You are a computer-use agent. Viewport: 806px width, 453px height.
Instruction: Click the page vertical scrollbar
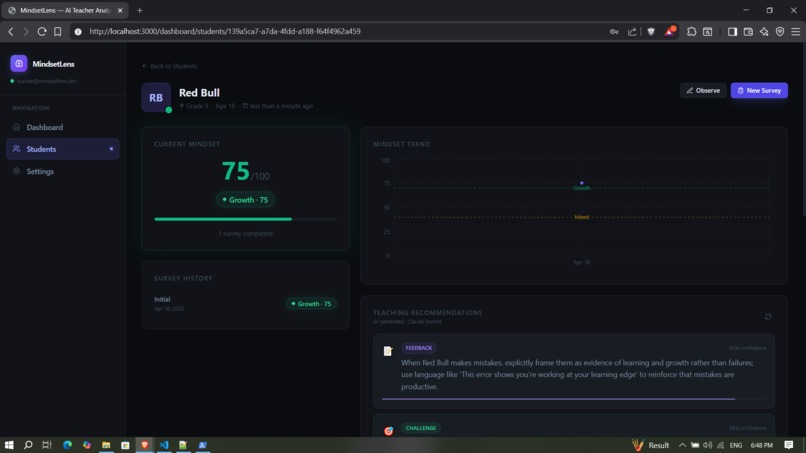click(x=803, y=129)
